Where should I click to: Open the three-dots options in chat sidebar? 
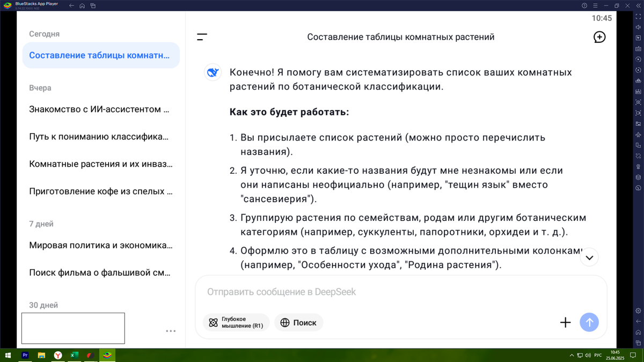pyautogui.click(x=171, y=331)
